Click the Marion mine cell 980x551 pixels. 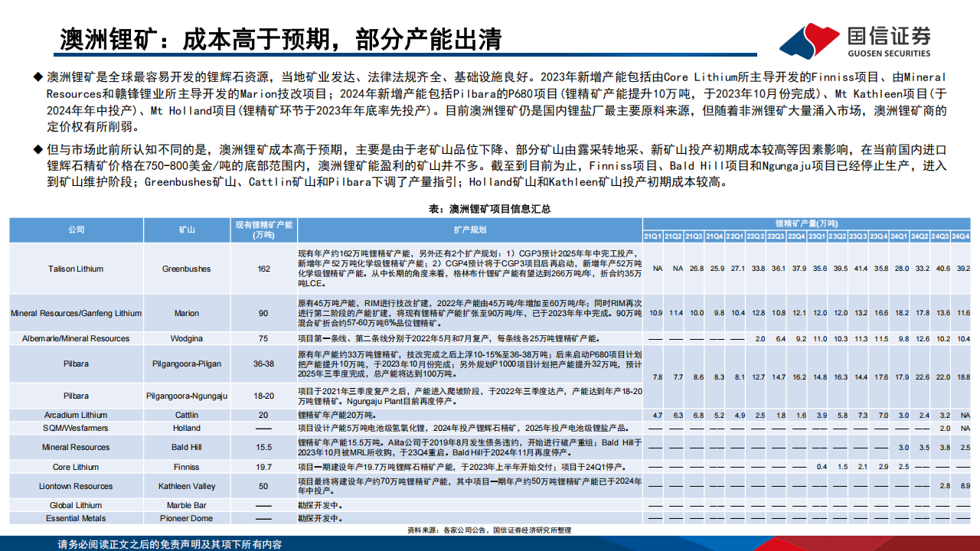(186, 313)
